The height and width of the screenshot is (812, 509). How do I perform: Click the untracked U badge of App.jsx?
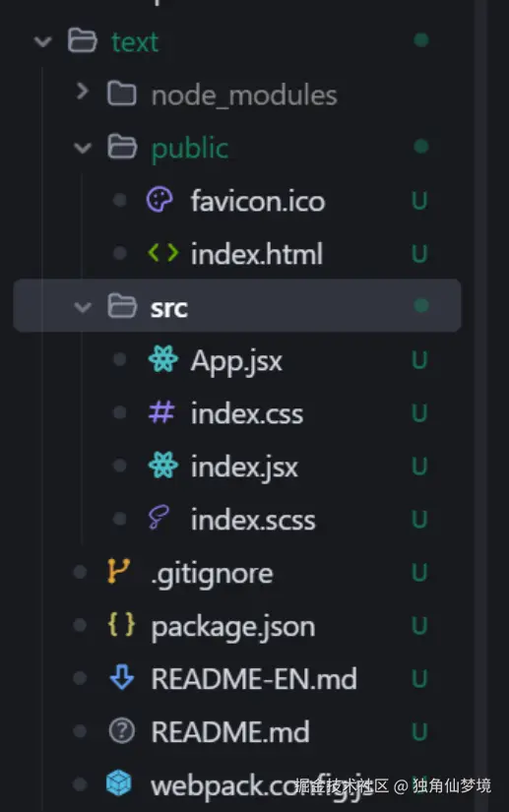click(x=419, y=360)
